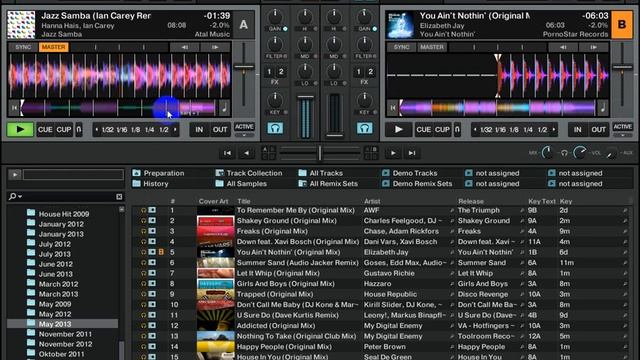Select 1/4 loop size on Deck A
640x360 pixels.
point(149,130)
